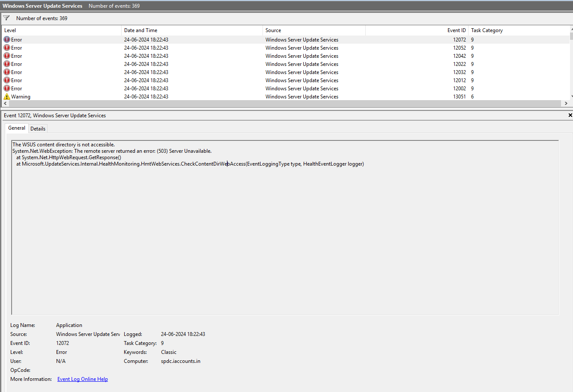Click 'Event 12072, Windows Server Update Services' header
573x392 pixels.
point(55,116)
